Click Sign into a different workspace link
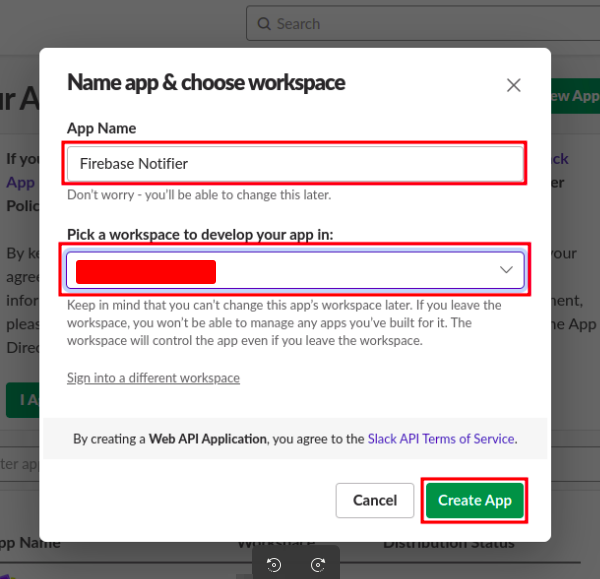The height and width of the screenshot is (579, 600). click(x=153, y=378)
